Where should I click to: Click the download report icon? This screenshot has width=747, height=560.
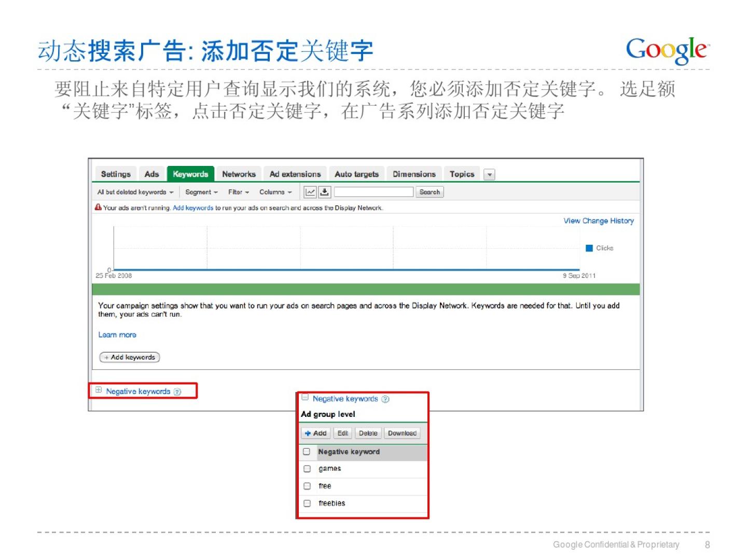tap(324, 192)
